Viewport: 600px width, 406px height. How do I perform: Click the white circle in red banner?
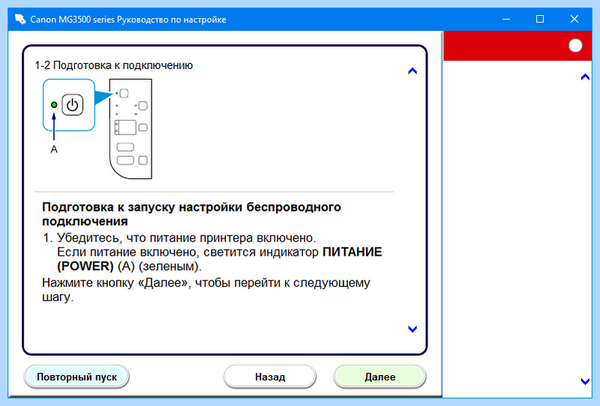pyautogui.click(x=575, y=46)
